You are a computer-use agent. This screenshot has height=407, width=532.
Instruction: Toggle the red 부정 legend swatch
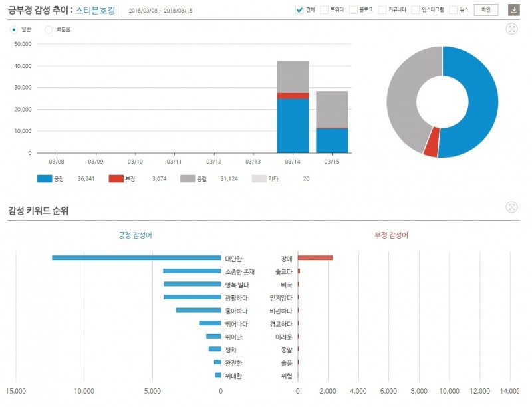pyautogui.click(x=116, y=178)
